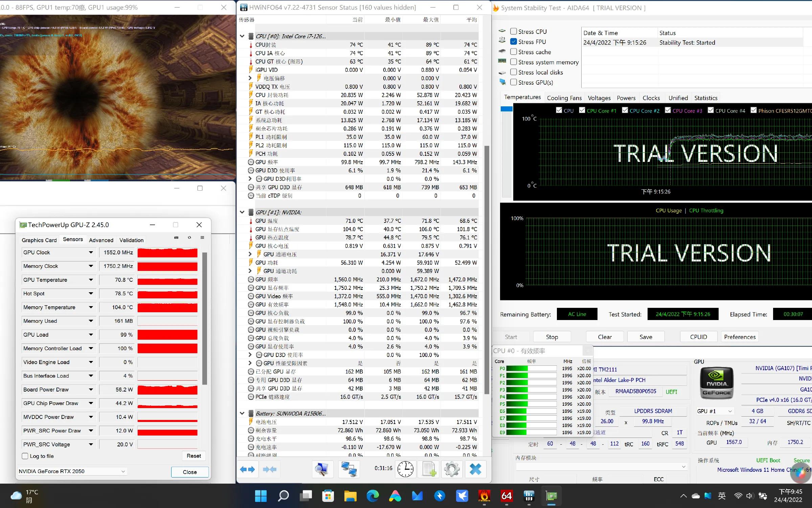This screenshot has width=812, height=508.
Task: Enable Stress CPU checkbox
Action: point(514,31)
